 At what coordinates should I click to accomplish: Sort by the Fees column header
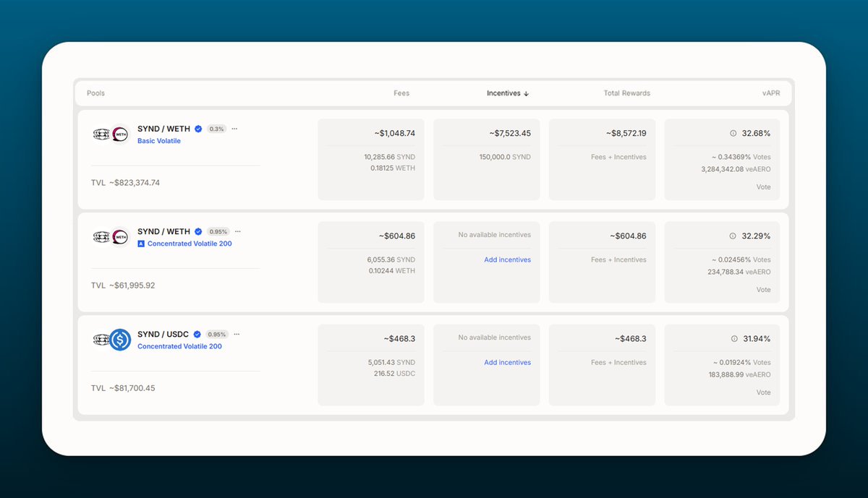tap(401, 93)
